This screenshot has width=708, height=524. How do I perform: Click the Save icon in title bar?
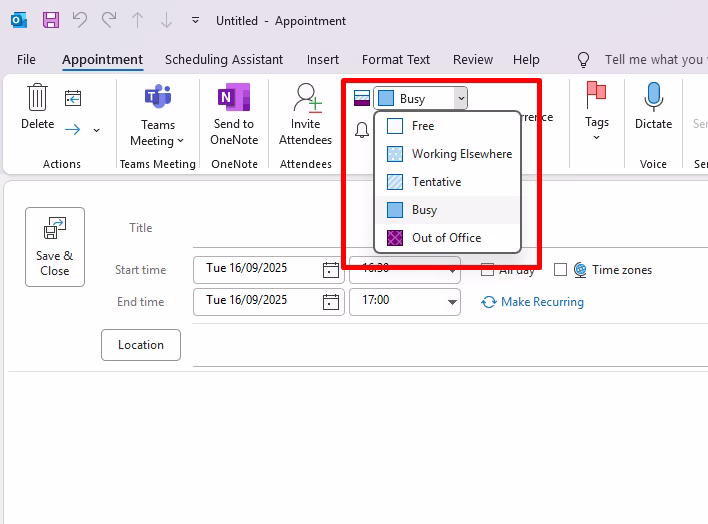(x=50, y=20)
